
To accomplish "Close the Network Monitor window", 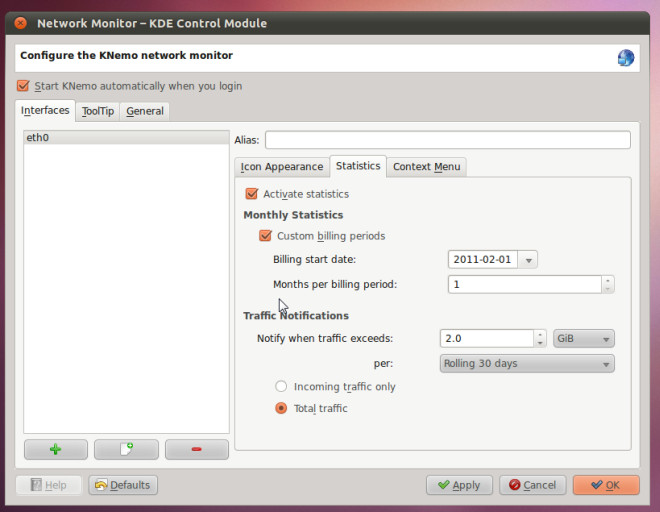I will pyautogui.click(x=20, y=23).
